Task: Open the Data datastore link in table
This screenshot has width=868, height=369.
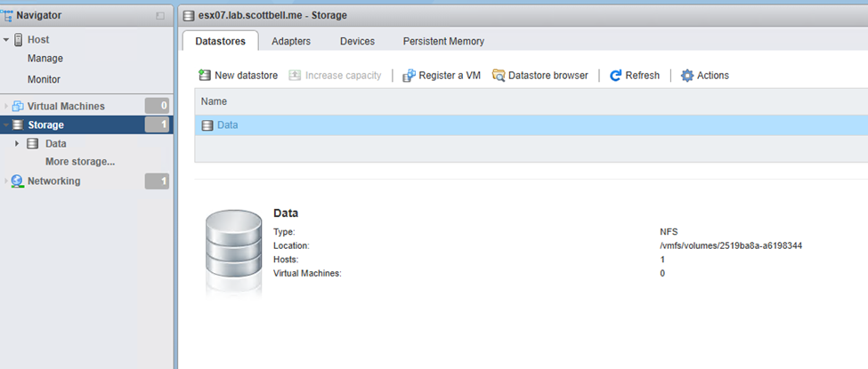Action: click(227, 125)
